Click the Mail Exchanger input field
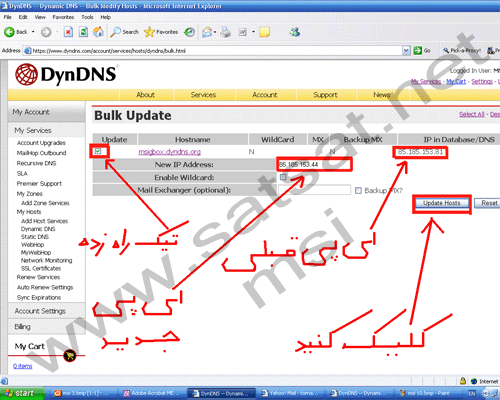The image size is (500, 400). 314,190
